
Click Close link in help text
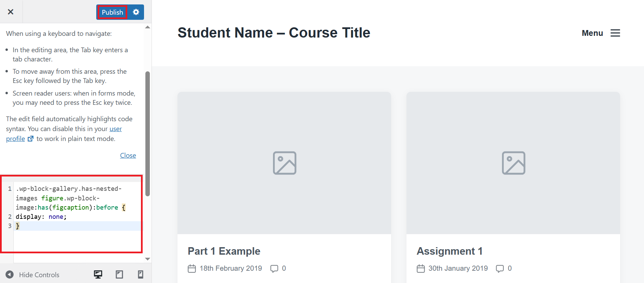[128, 155]
